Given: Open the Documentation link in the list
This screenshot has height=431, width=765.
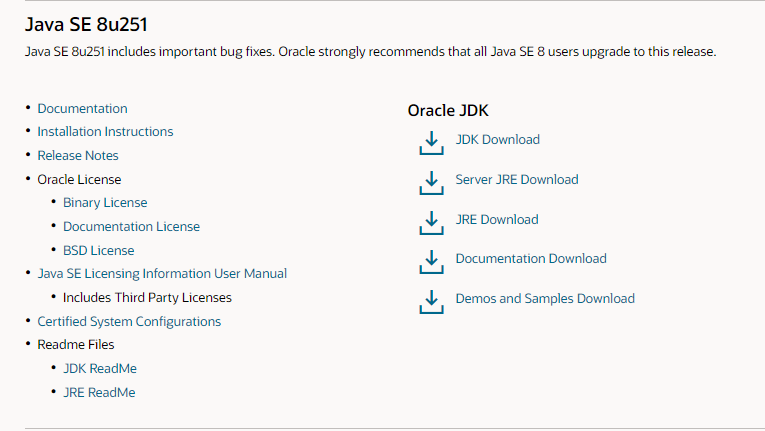Looking at the screenshot, I should [x=82, y=108].
